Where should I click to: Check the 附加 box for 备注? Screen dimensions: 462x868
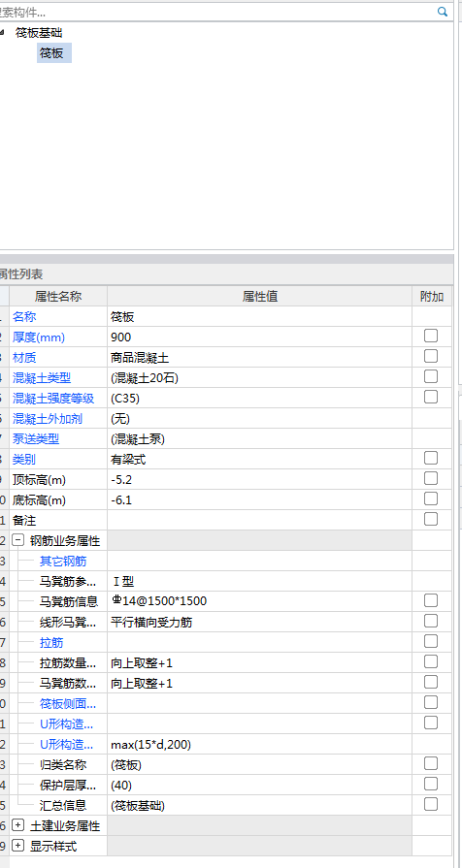click(431, 519)
